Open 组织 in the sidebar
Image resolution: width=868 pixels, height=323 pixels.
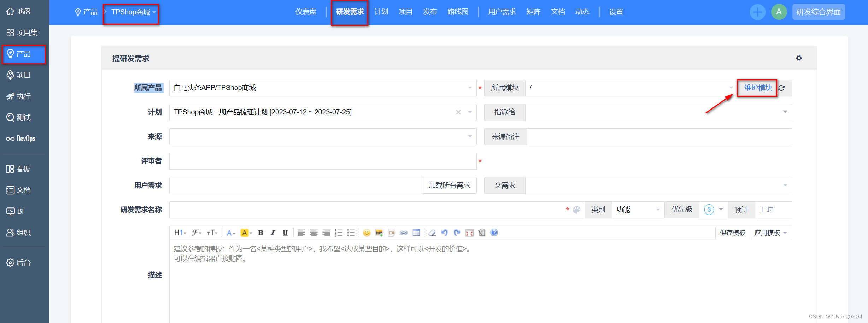19,233
